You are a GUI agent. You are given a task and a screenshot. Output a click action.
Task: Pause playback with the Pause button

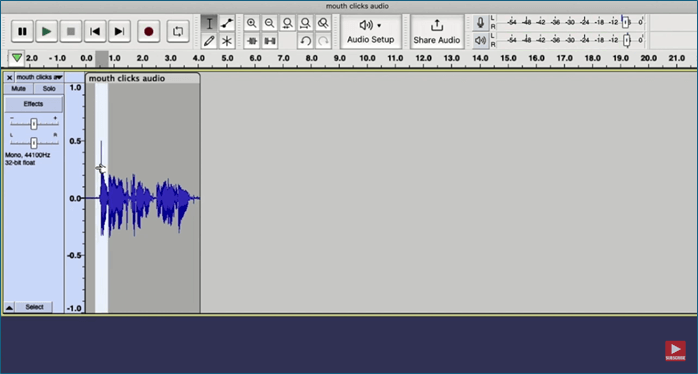pos(22,32)
